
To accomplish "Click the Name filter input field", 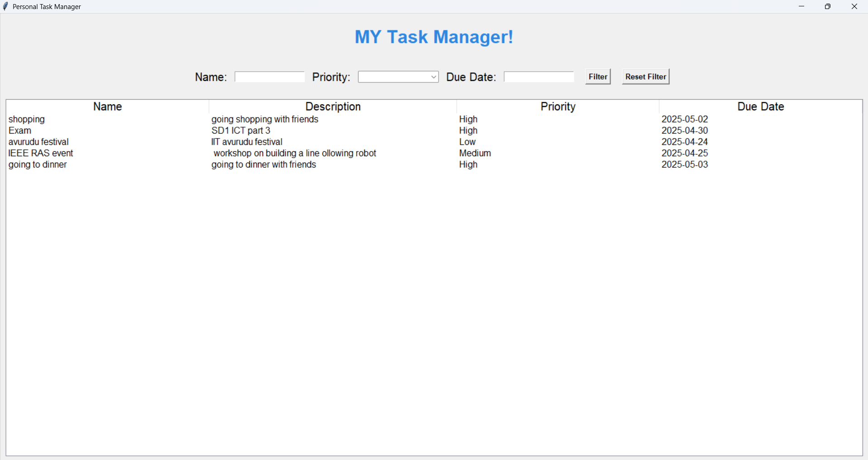I will point(269,77).
